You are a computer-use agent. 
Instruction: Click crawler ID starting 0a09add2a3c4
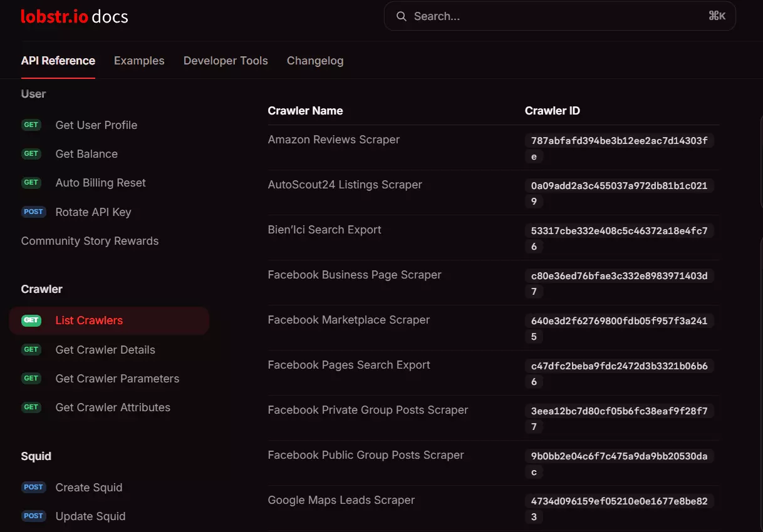(619, 193)
